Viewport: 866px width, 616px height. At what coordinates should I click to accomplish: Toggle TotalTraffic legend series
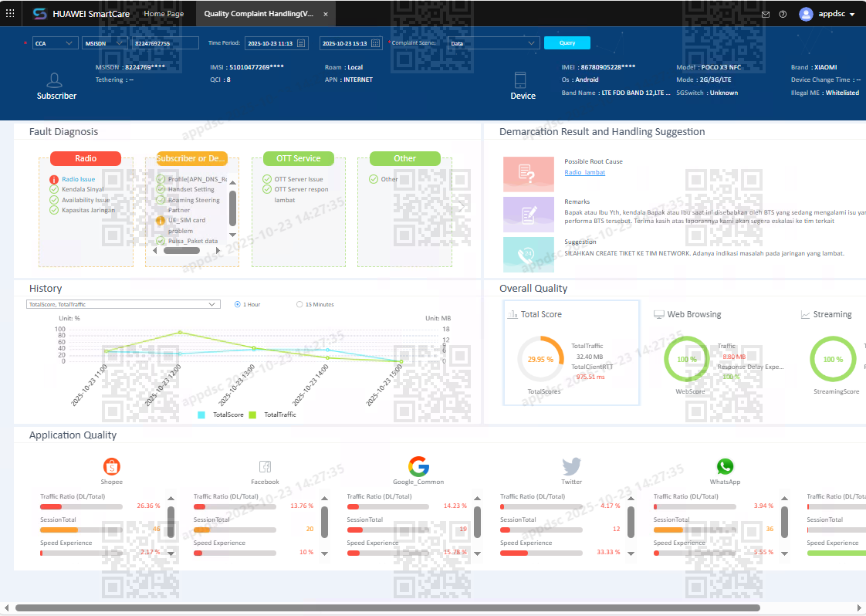point(272,415)
